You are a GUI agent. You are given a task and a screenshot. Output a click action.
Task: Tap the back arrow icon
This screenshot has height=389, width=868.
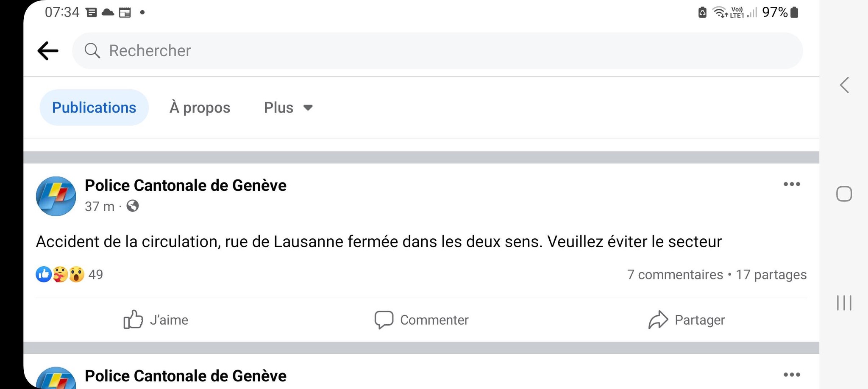click(x=48, y=51)
